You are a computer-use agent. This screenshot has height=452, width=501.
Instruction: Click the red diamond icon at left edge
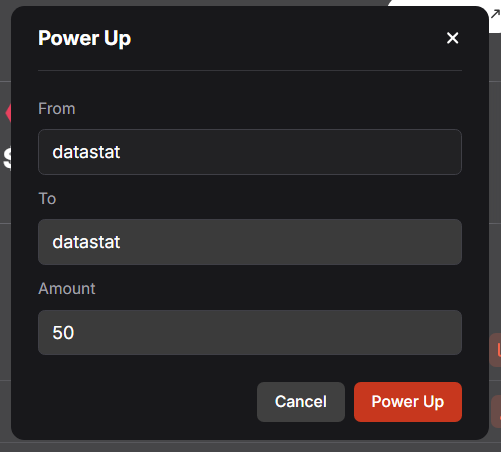click(8, 113)
